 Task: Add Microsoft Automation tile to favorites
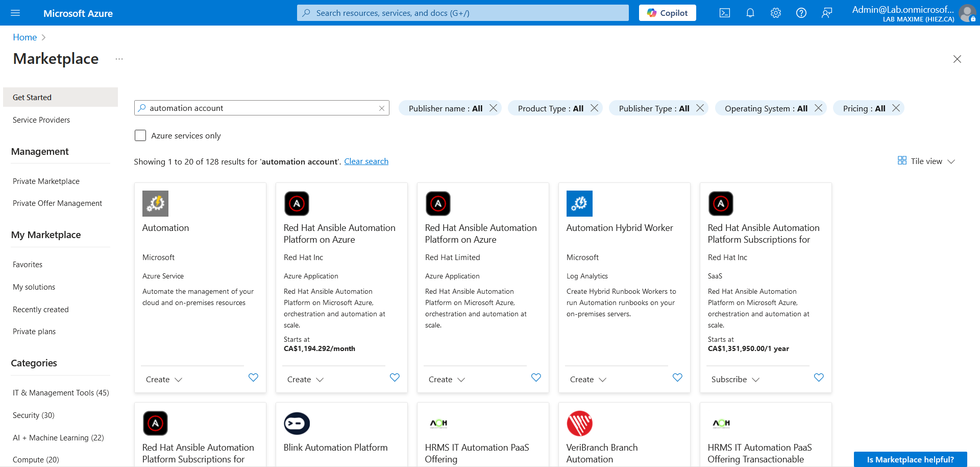pos(253,378)
